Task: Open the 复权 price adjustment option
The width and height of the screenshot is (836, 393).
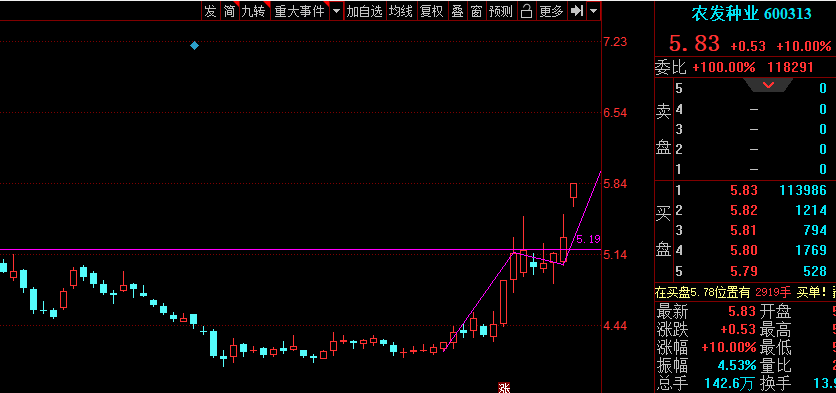Action: pos(432,11)
